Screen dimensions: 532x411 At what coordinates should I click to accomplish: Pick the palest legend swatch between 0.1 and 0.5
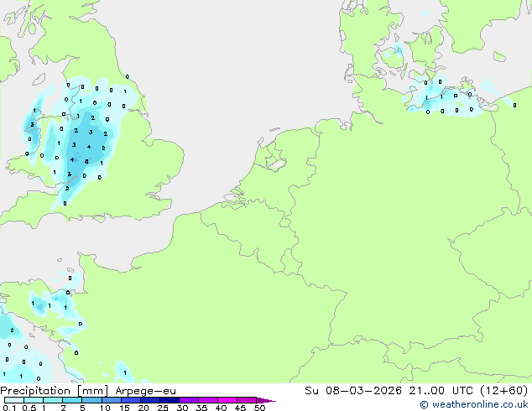[14, 400]
